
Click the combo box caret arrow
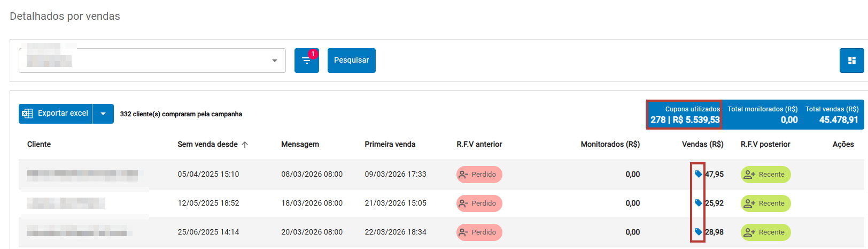point(275,61)
